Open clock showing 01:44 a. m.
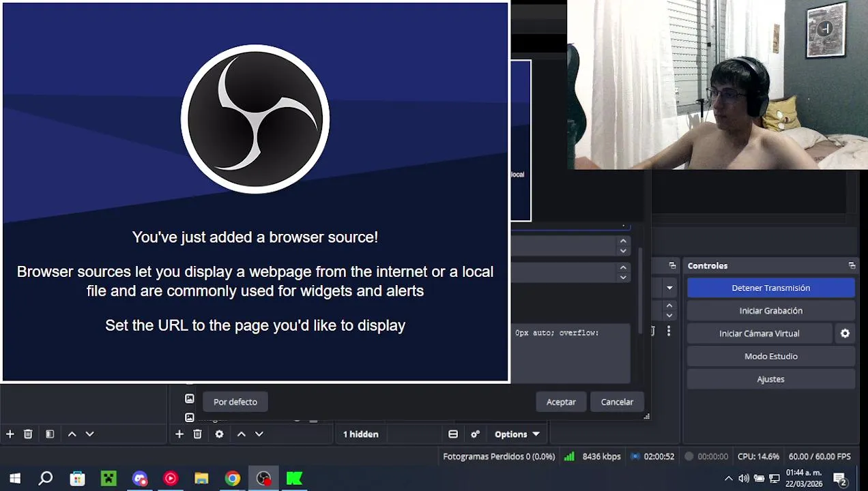This screenshot has width=868, height=491. (804, 479)
